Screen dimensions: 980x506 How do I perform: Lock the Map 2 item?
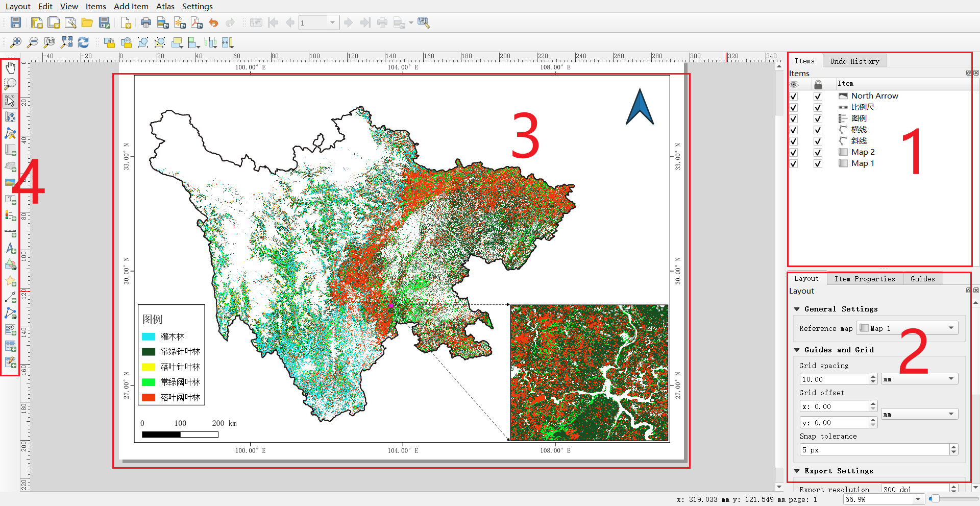[x=818, y=152]
